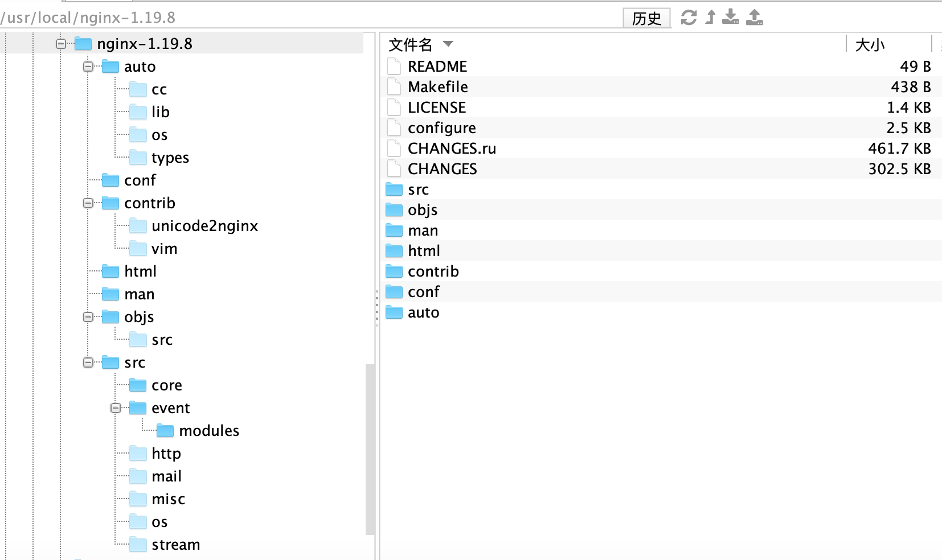
Task: Open the auto folder in file list
Action: point(412,312)
